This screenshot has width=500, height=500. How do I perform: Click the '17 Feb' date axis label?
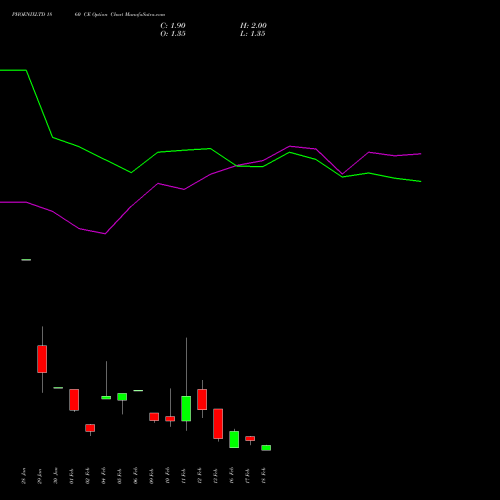click(248, 476)
